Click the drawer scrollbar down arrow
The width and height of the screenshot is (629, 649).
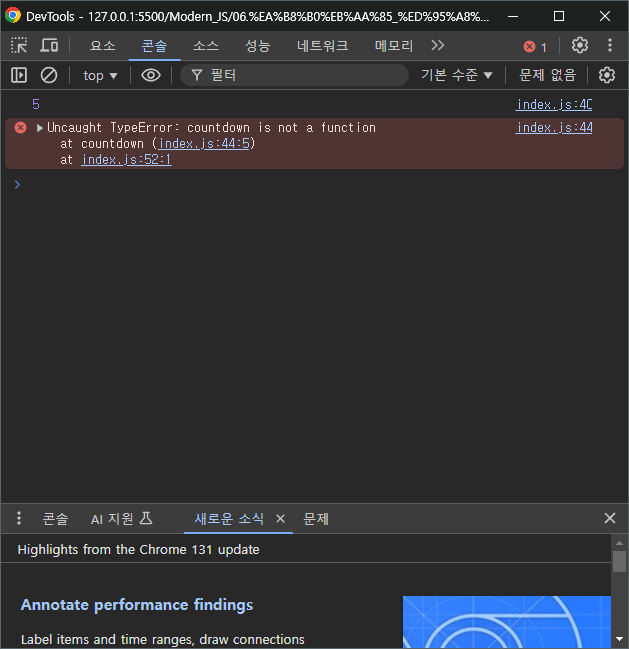(619, 639)
